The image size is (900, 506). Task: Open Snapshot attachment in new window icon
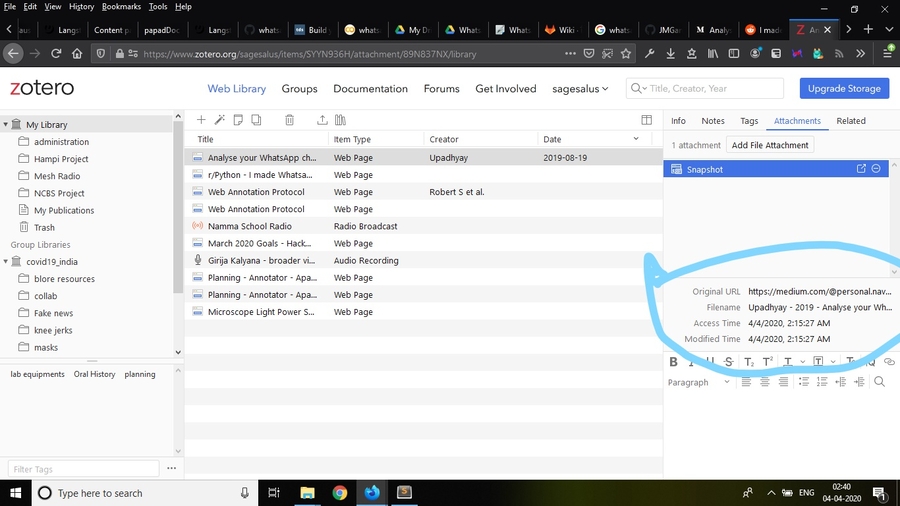pos(862,169)
